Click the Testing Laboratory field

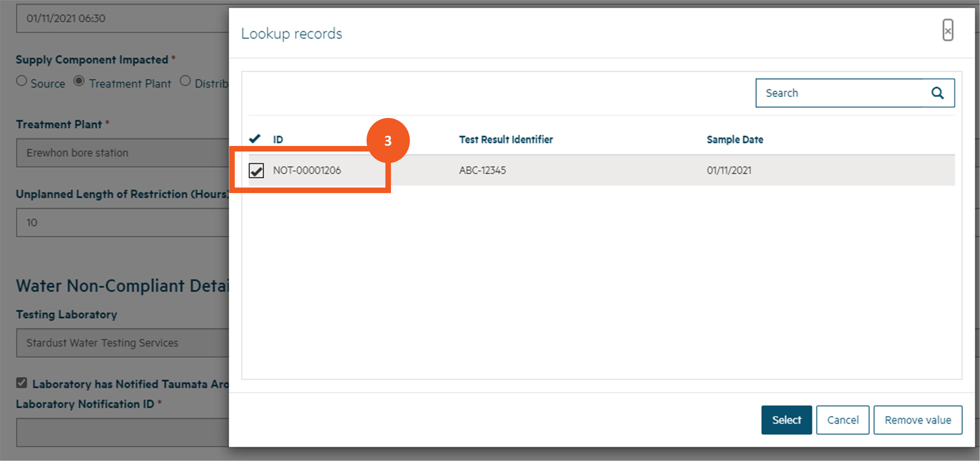pyautogui.click(x=122, y=343)
